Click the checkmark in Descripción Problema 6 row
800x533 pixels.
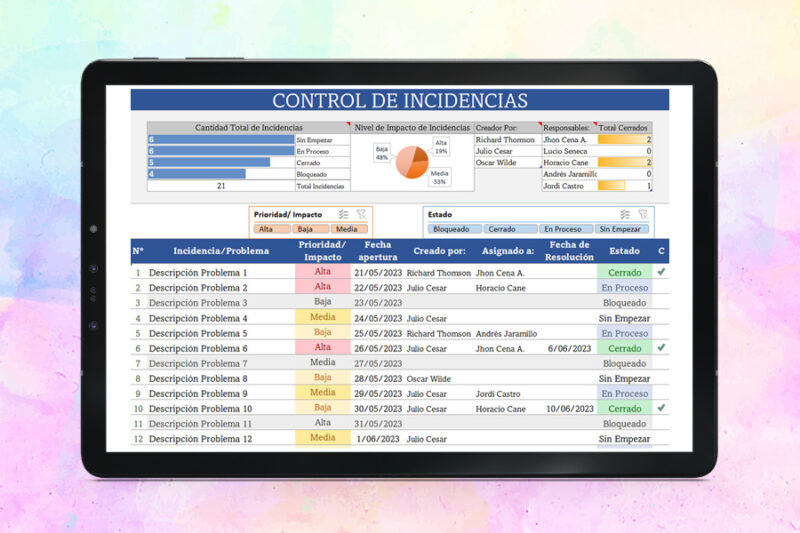661,348
